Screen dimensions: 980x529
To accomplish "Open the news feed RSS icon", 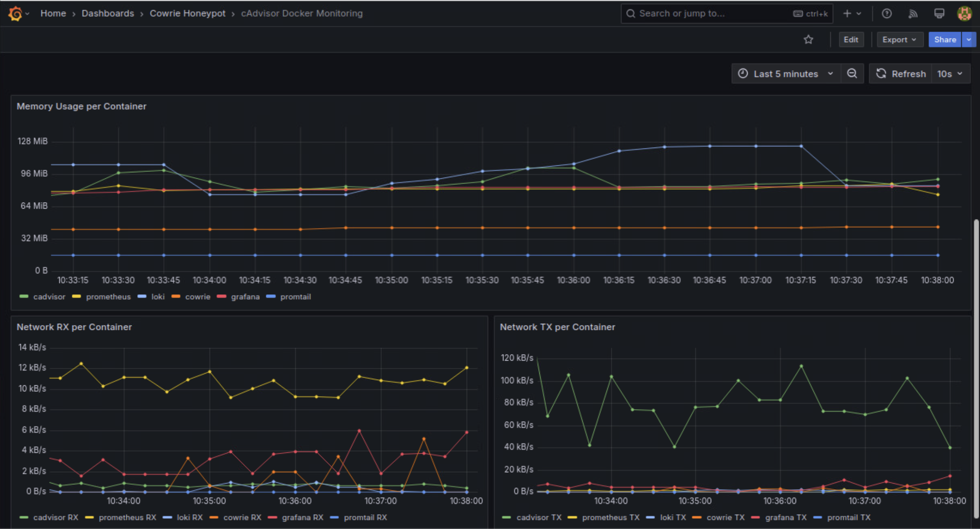I will 913,13.
